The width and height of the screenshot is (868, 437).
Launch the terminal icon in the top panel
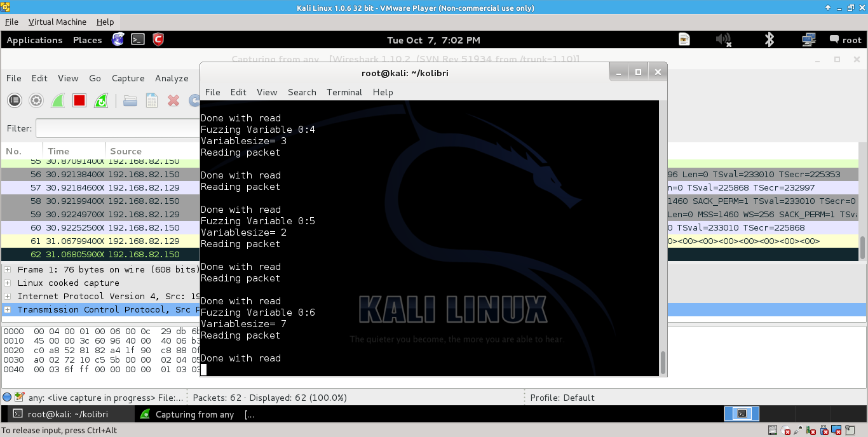pyautogui.click(x=138, y=39)
